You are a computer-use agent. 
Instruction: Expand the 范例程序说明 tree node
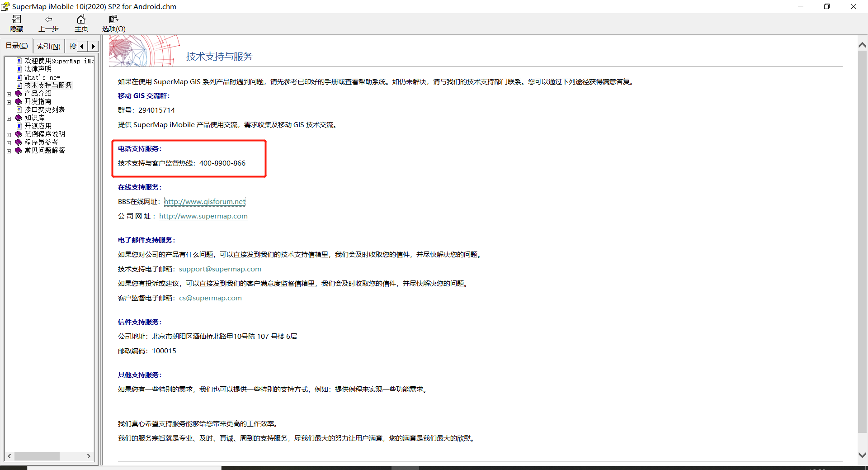(9, 135)
